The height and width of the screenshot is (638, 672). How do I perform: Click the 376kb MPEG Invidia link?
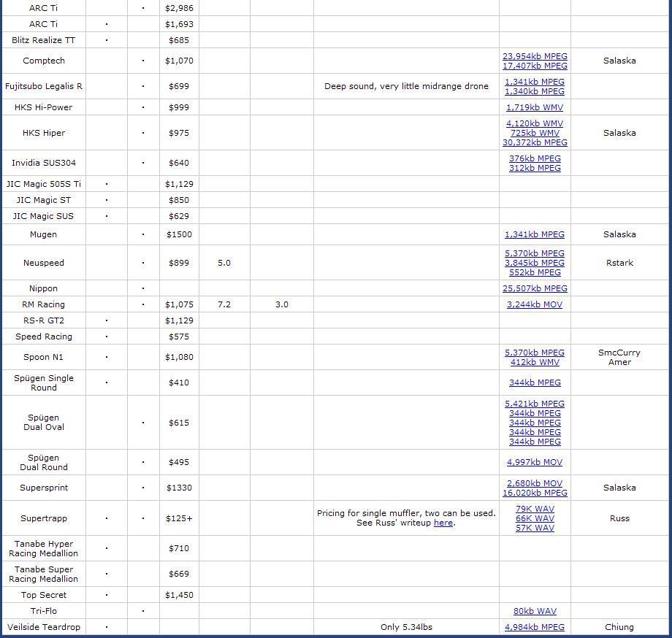point(535,158)
